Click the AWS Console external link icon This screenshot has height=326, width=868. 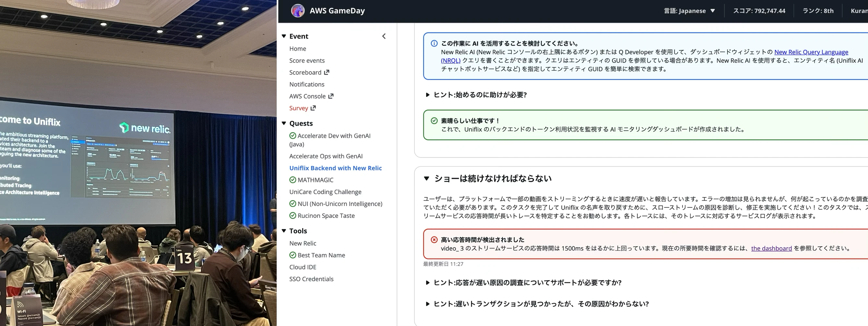(x=331, y=96)
